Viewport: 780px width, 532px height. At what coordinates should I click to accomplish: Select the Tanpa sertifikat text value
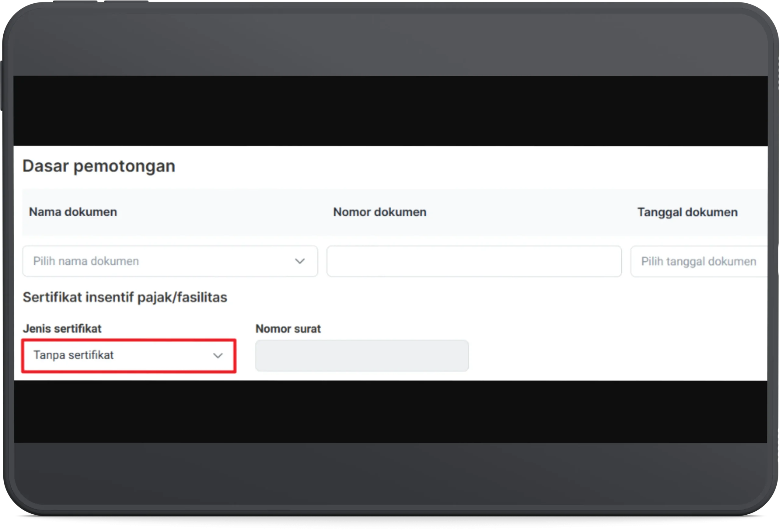pyautogui.click(x=73, y=355)
